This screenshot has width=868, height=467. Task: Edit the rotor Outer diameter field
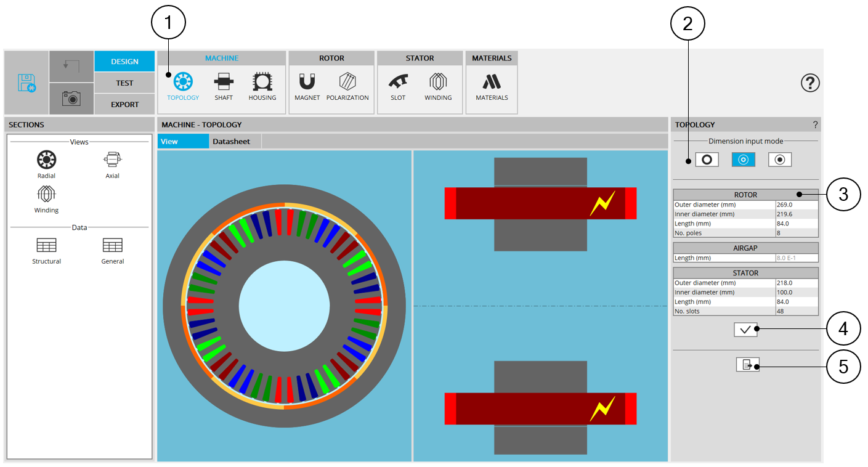pyautogui.click(x=796, y=205)
